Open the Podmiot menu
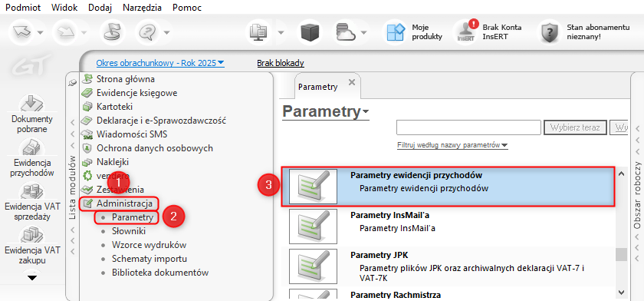The height and width of the screenshot is (301, 644). [24, 8]
